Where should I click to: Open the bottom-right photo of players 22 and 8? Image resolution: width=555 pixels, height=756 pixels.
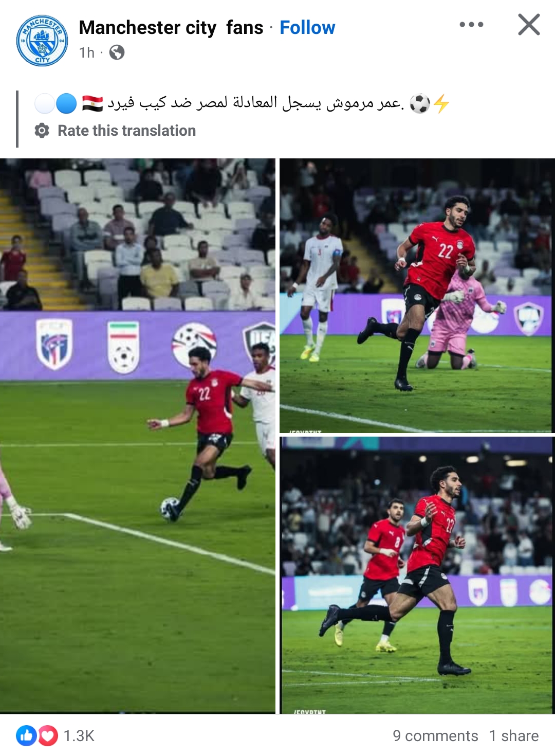tap(417, 575)
